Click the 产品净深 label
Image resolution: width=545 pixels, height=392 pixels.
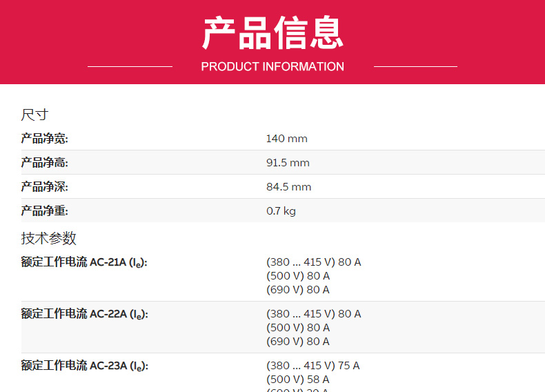pos(44,187)
